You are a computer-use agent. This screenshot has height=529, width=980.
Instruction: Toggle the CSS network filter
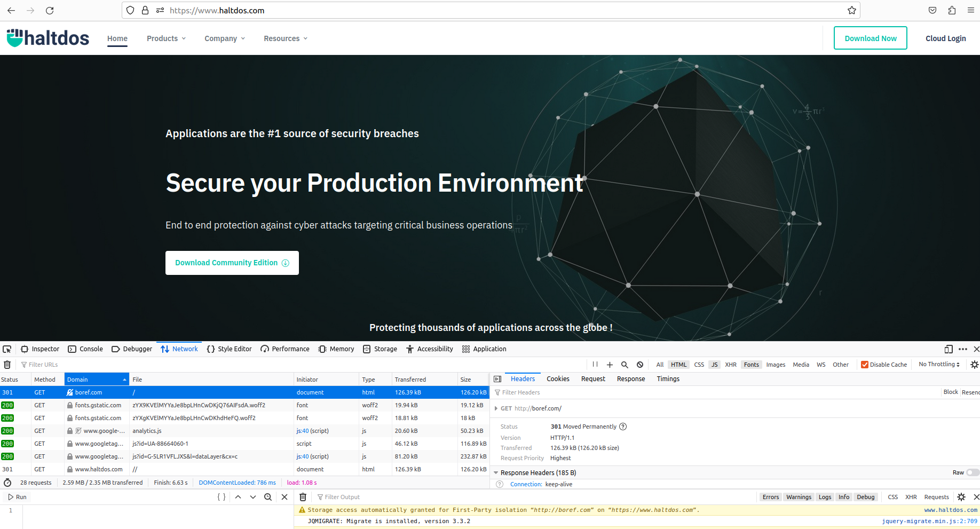pos(699,365)
